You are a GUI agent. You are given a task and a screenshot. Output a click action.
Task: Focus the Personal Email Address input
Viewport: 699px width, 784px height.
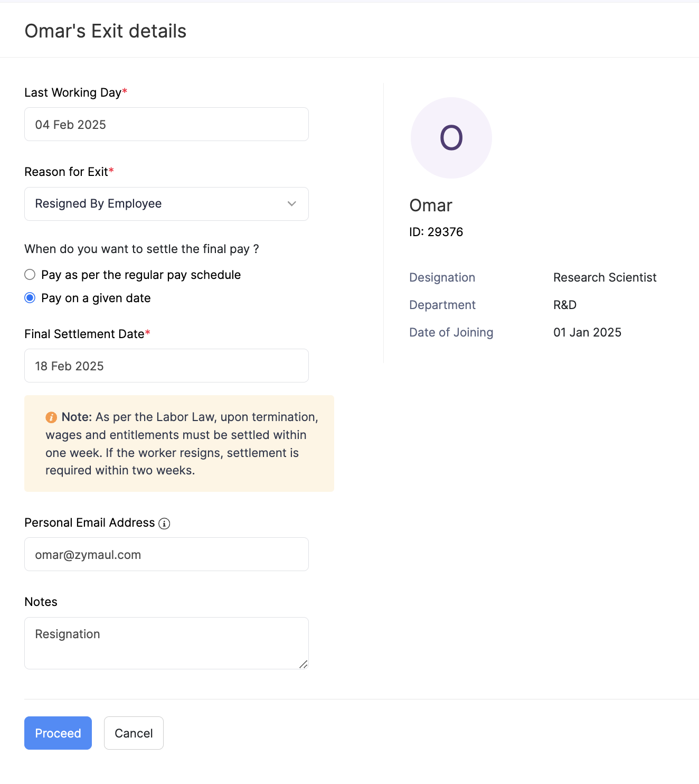[x=166, y=554]
